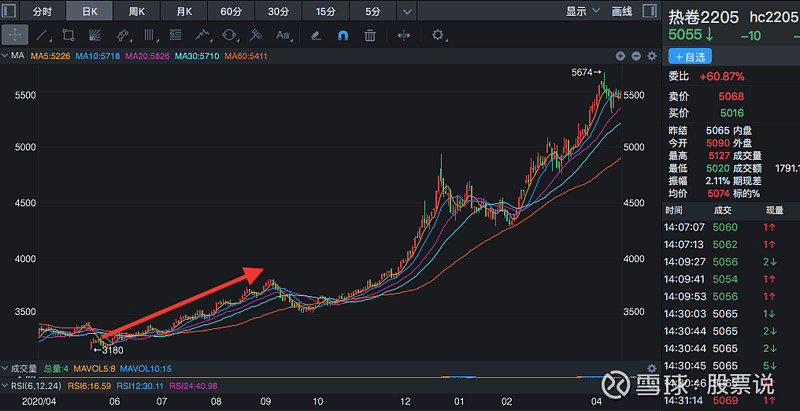This screenshot has width=800, height=411.
Task: Select the Gann fan lines tool
Action: click(95, 35)
